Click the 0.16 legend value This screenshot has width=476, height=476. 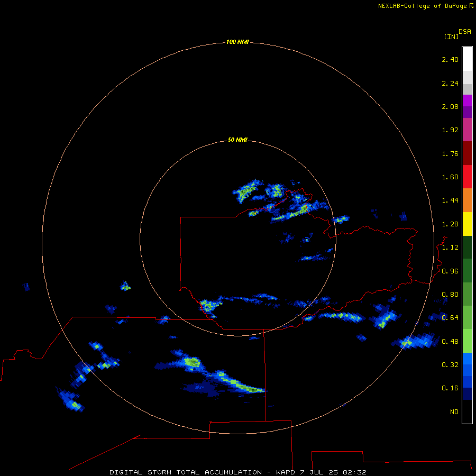point(450,388)
